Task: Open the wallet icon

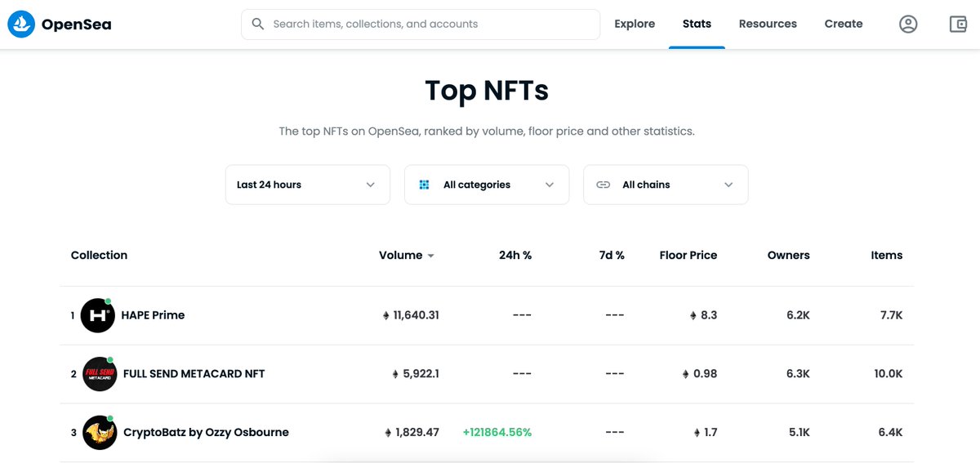Action: pos(958,24)
